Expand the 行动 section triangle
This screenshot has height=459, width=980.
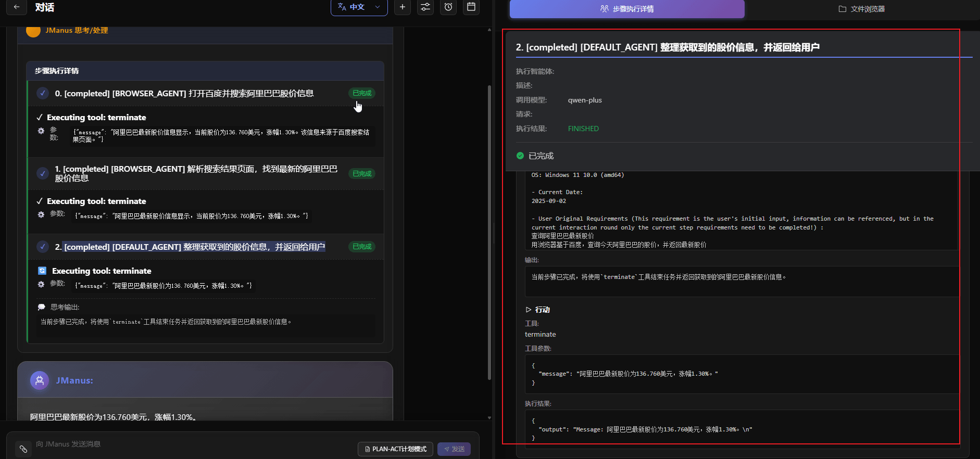pos(529,310)
